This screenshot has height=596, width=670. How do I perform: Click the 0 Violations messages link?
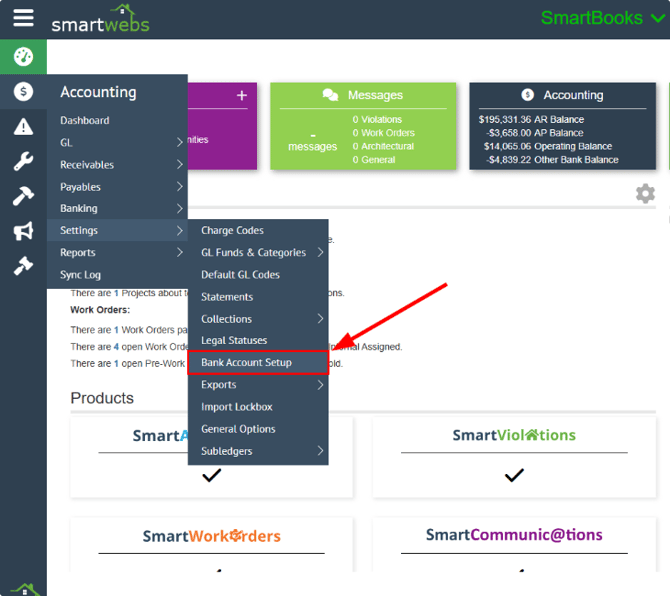(377, 120)
